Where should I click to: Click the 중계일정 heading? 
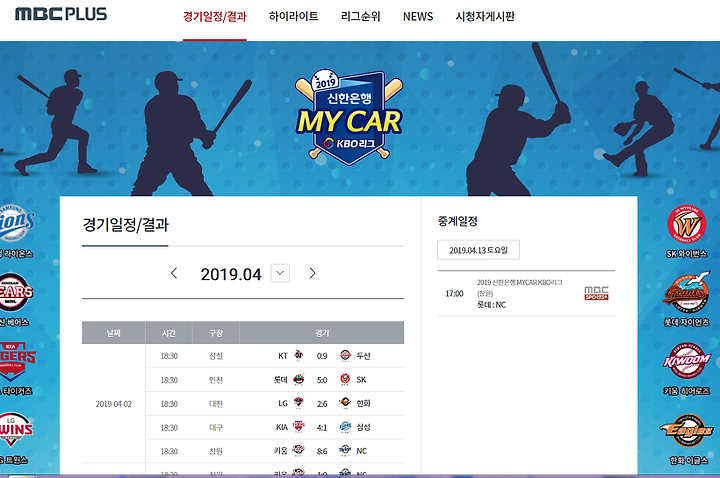457,221
